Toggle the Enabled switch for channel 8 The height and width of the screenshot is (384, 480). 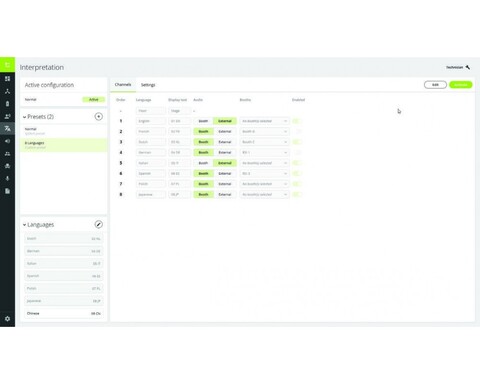pos(297,194)
